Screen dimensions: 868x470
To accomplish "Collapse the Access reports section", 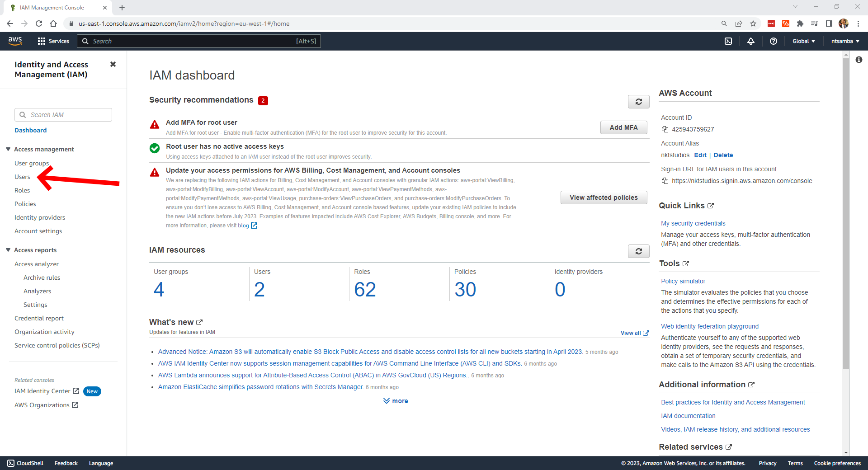I will click(8, 250).
